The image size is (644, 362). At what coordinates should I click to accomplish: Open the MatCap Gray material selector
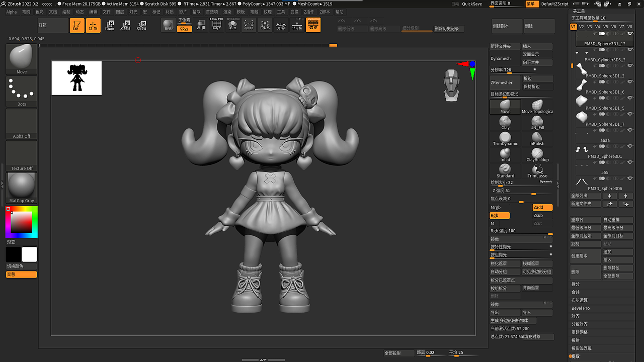tap(22, 188)
